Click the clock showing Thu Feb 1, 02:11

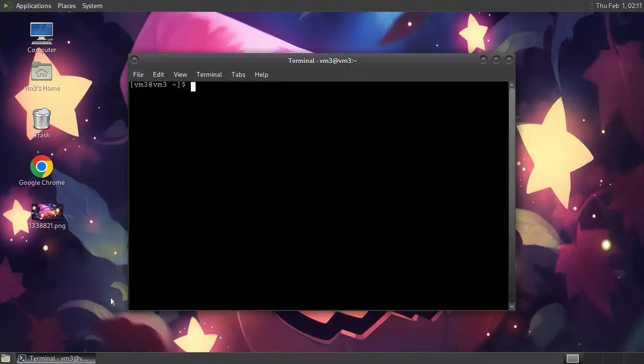[618, 6]
